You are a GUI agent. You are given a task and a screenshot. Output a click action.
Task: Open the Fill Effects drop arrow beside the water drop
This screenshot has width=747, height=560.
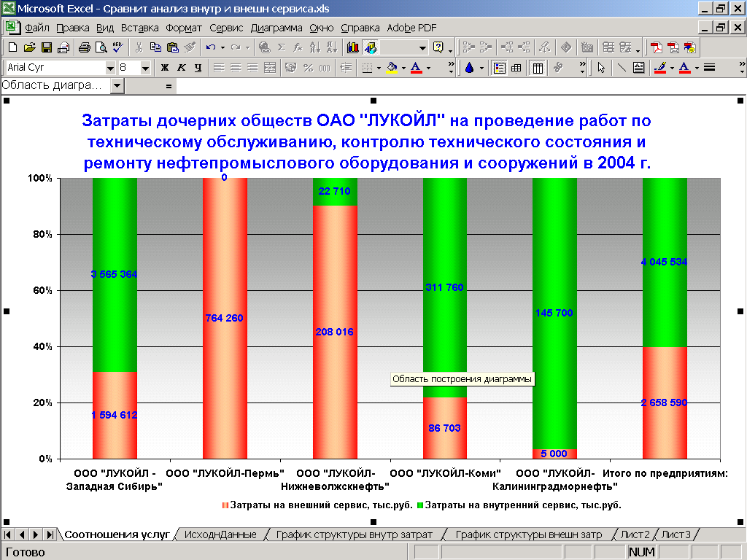pos(481,68)
